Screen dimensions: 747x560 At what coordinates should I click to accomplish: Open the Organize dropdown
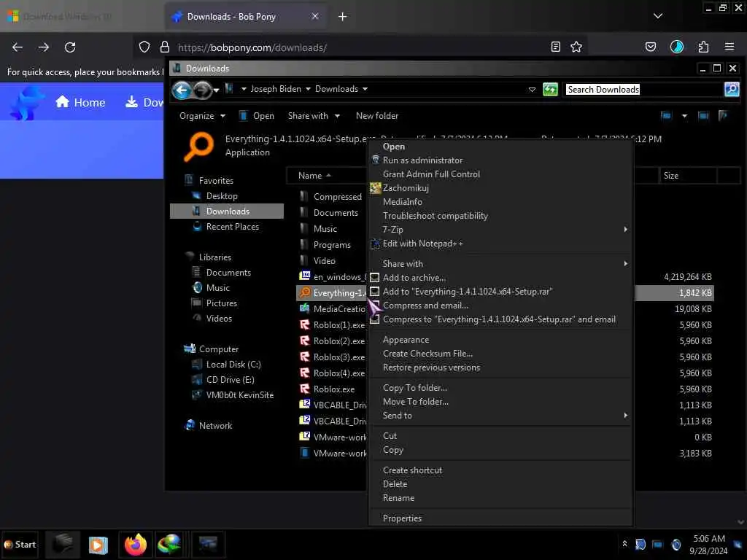[x=202, y=116]
